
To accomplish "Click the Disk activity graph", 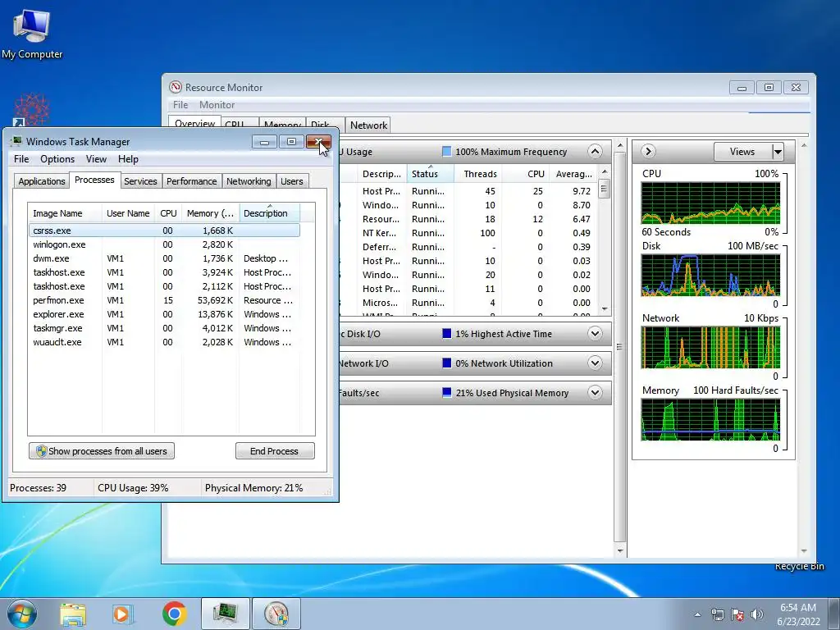I will (x=710, y=276).
